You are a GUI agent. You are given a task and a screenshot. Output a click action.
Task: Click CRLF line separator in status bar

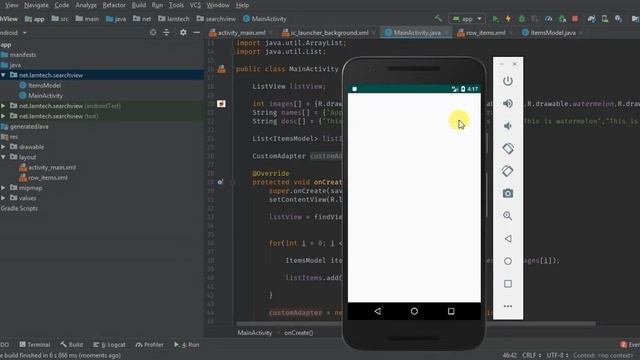(532, 356)
